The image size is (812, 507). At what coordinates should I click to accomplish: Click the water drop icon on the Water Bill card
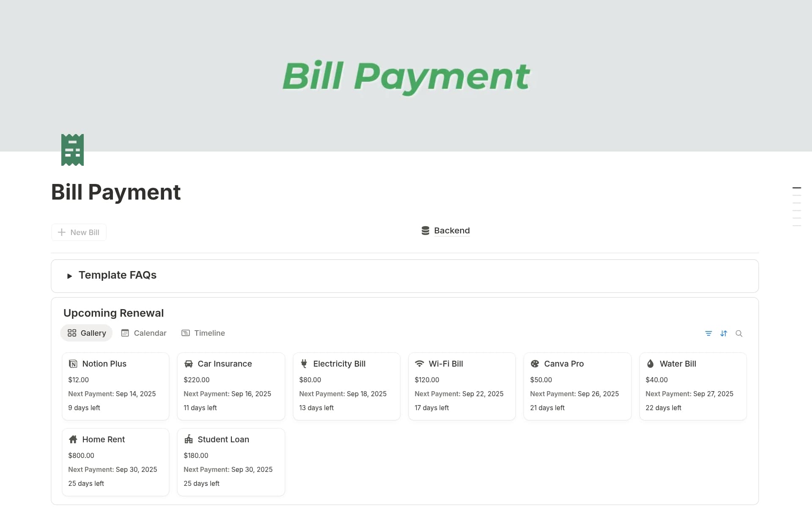[x=650, y=363]
